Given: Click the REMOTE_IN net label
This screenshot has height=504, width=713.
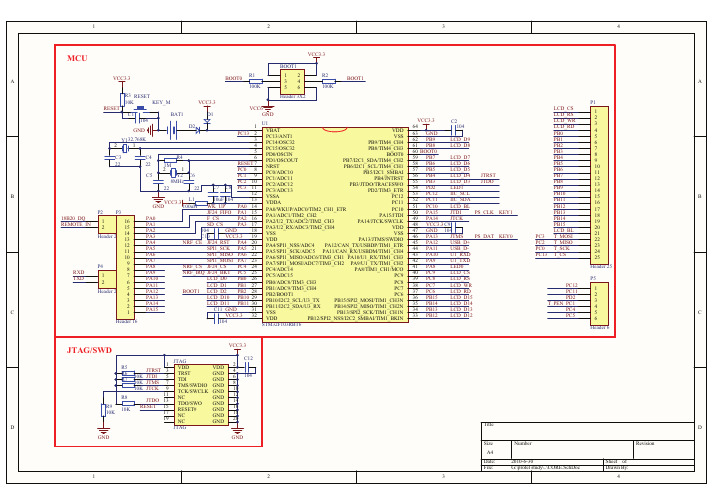Looking at the screenshot, I should pyautogui.click(x=76, y=224).
